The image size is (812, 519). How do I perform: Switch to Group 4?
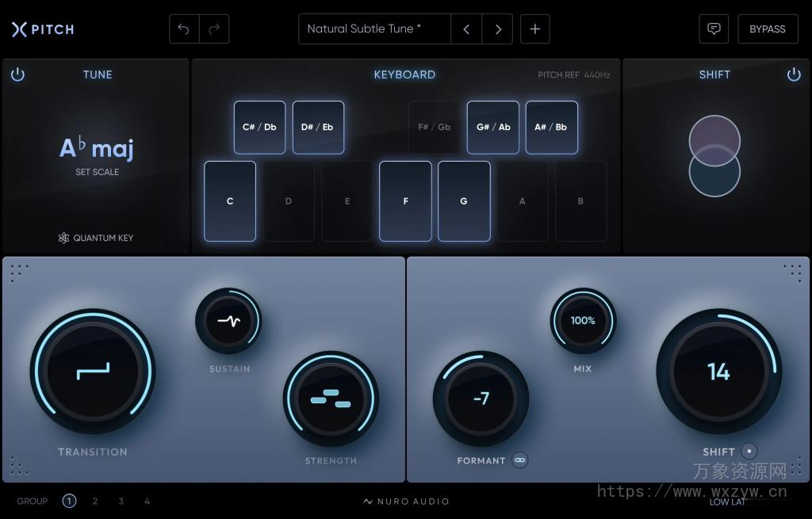coord(147,501)
